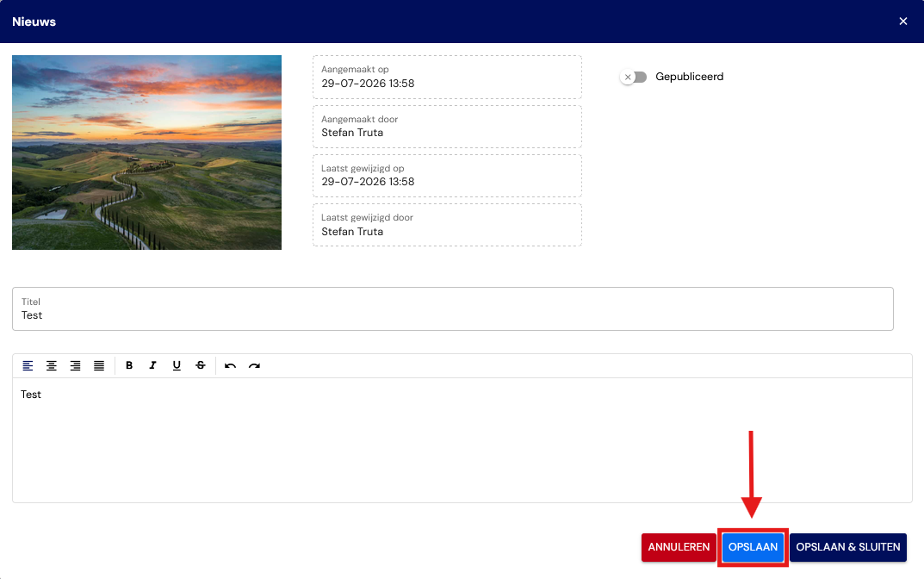This screenshot has width=924, height=579.
Task: Undo the last edit
Action: pyautogui.click(x=231, y=365)
